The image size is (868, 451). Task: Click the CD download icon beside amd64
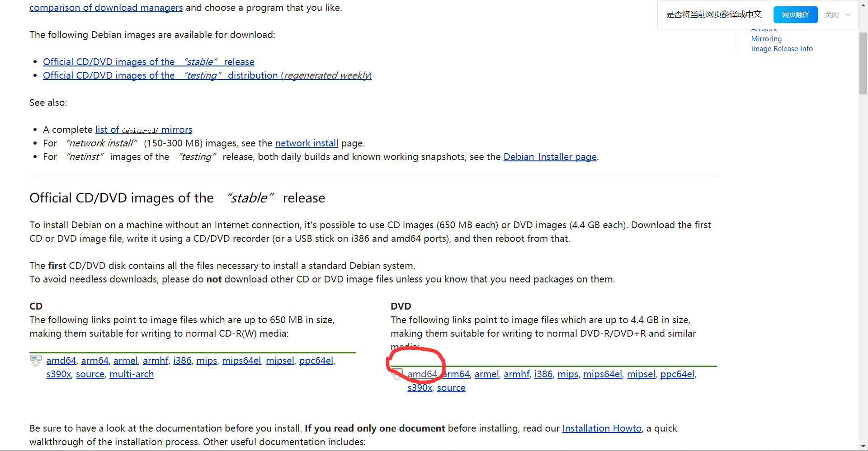(x=36, y=360)
